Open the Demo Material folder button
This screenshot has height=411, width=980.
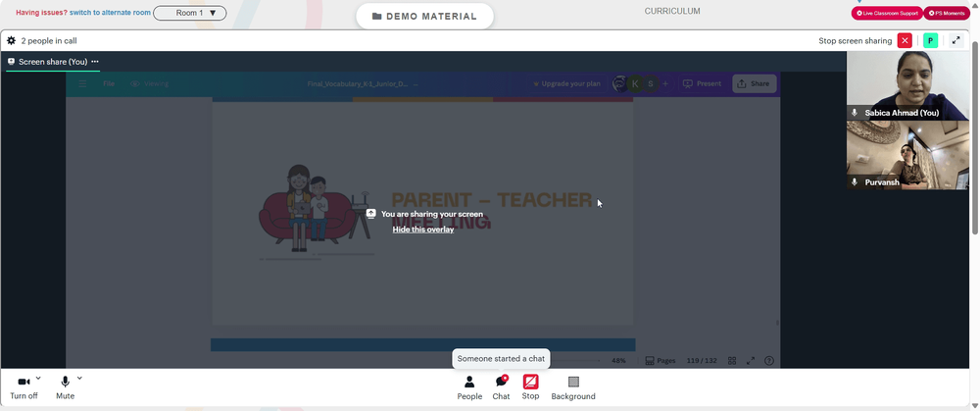click(x=424, y=17)
